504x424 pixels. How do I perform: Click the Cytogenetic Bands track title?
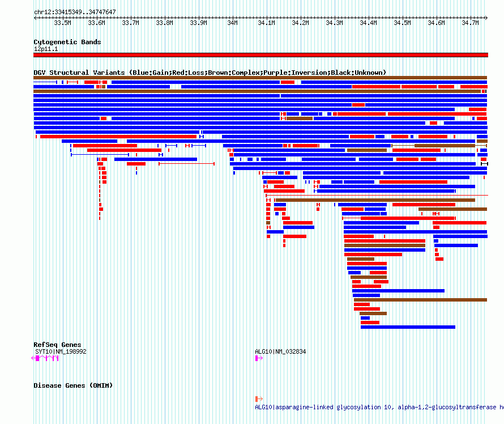(x=67, y=42)
